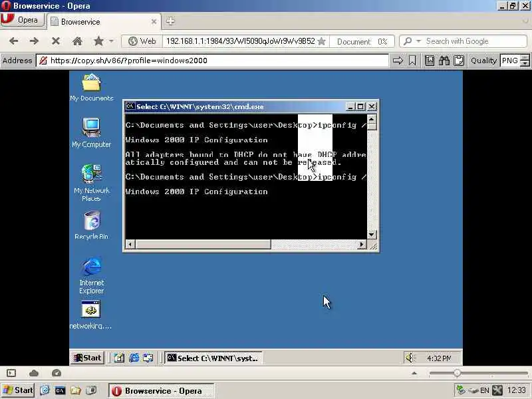This screenshot has height=399, width=532.
Task: Select the Internet Explorer desktop icon
Action: (92, 276)
